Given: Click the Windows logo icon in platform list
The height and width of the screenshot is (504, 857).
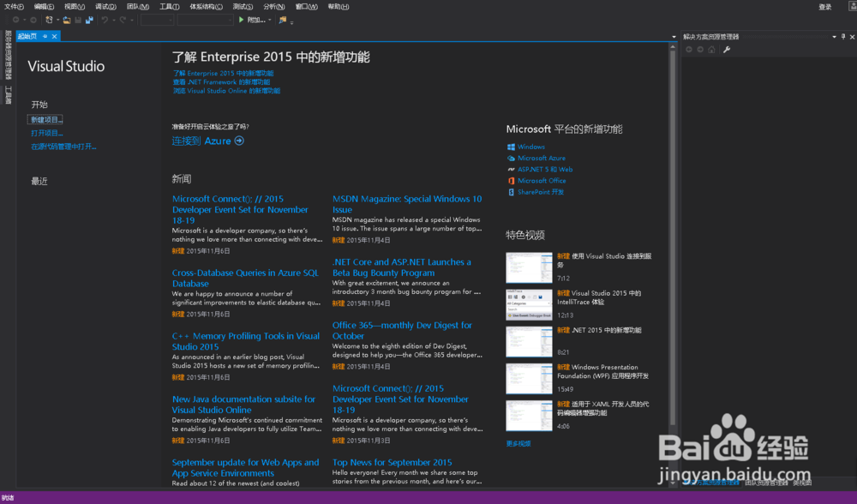Looking at the screenshot, I should tap(511, 147).
